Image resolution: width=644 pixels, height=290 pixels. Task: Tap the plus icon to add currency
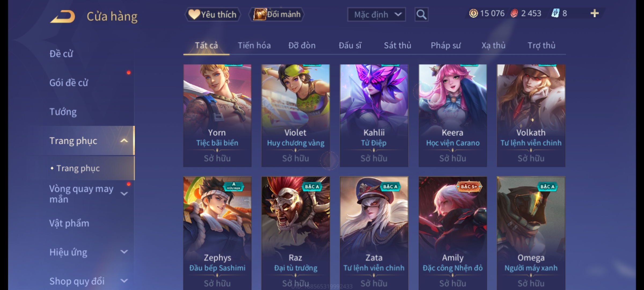click(595, 13)
